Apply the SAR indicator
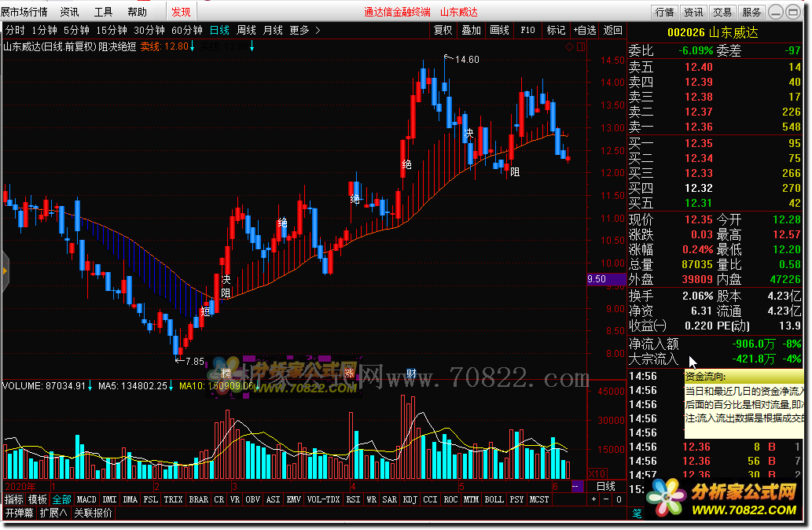This screenshot has width=812, height=530. pos(389,499)
